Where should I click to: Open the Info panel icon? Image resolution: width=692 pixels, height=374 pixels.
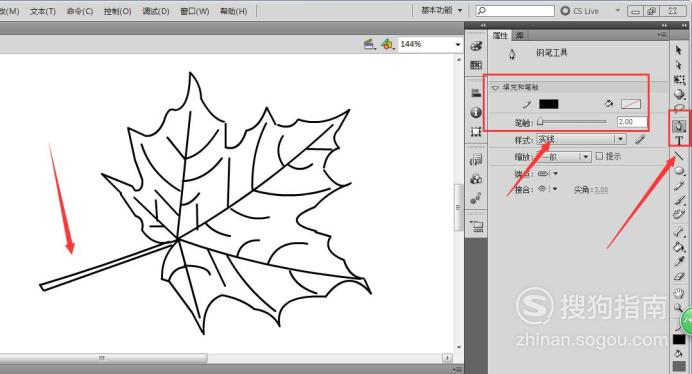click(x=476, y=112)
